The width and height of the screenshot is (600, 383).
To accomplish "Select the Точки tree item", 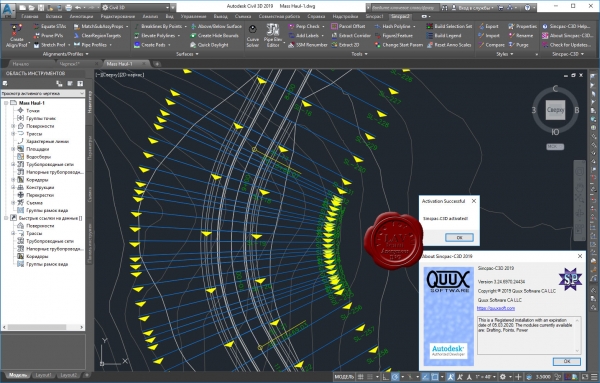I will 33,111.
